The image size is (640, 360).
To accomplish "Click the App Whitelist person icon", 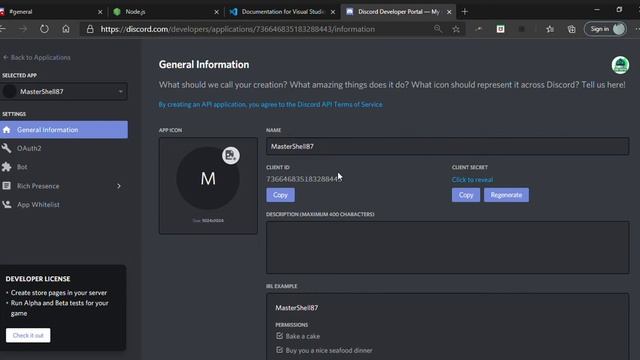I will 7,204.
